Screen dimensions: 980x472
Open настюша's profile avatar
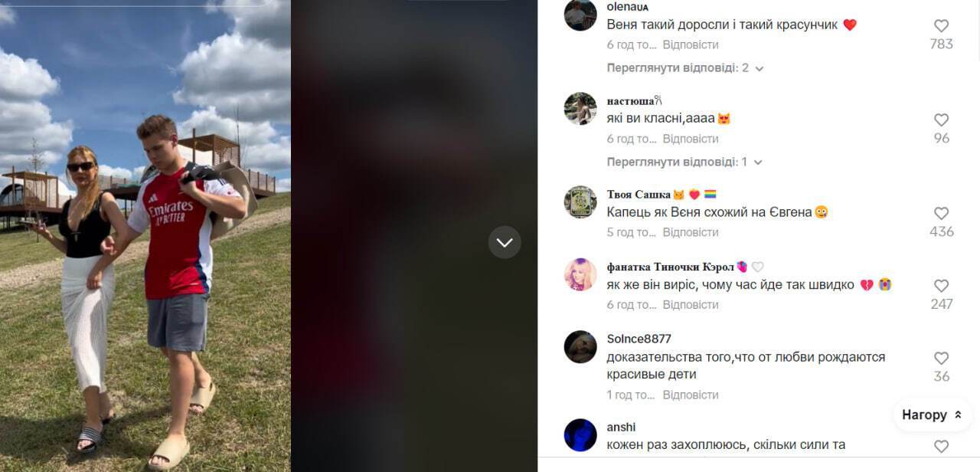click(580, 109)
